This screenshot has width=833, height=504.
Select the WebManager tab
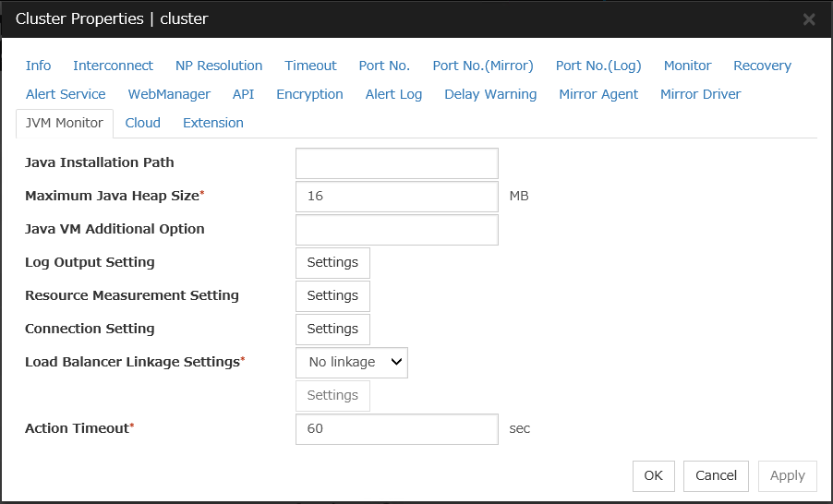click(x=169, y=94)
